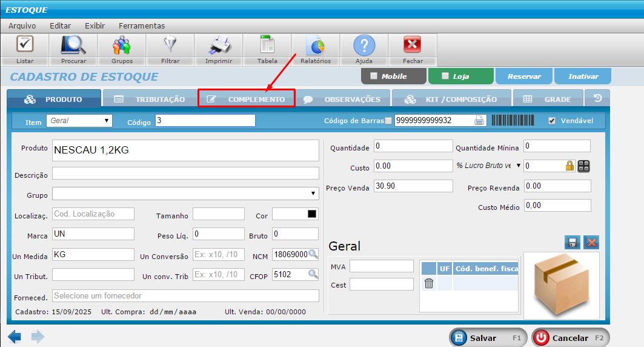The image size is (644, 347).
Task: Click the NCM search magnifier
Action: (x=313, y=254)
